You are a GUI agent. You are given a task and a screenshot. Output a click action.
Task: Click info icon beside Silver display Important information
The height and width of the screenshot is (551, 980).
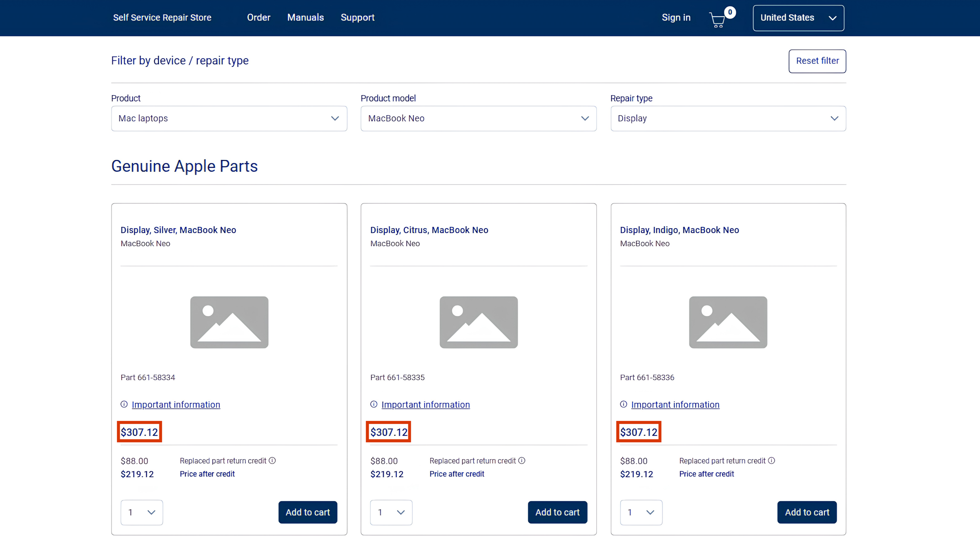coord(124,404)
